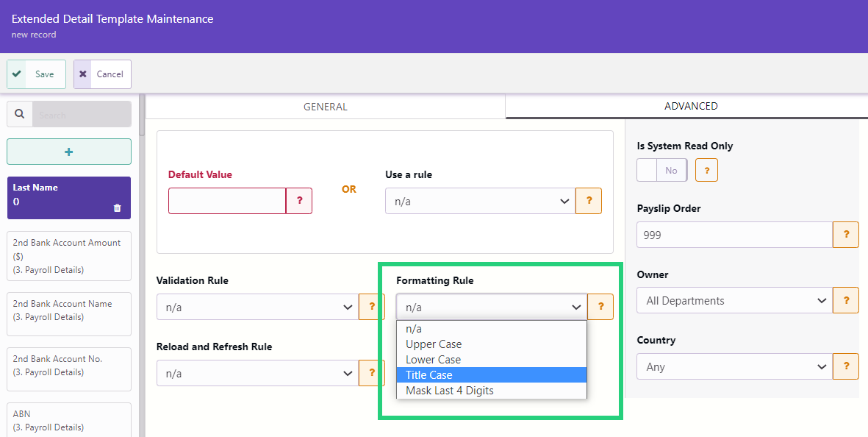
Task: Click the plus button to add a field
Action: (69, 152)
